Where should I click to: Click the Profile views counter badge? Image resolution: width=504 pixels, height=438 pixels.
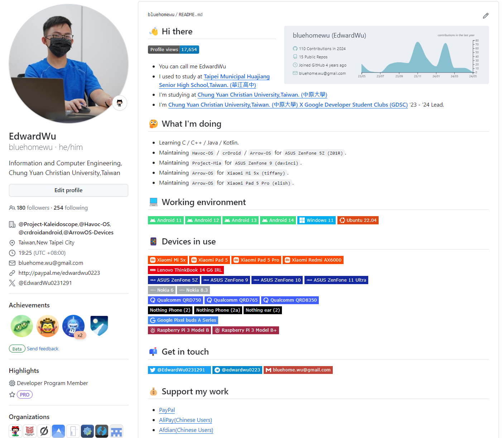tap(173, 50)
